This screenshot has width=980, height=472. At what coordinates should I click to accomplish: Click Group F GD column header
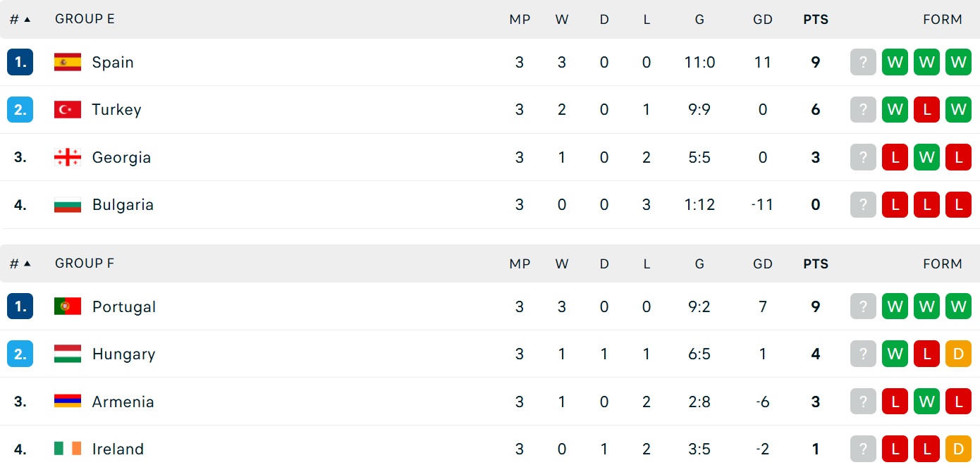pos(763,263)
